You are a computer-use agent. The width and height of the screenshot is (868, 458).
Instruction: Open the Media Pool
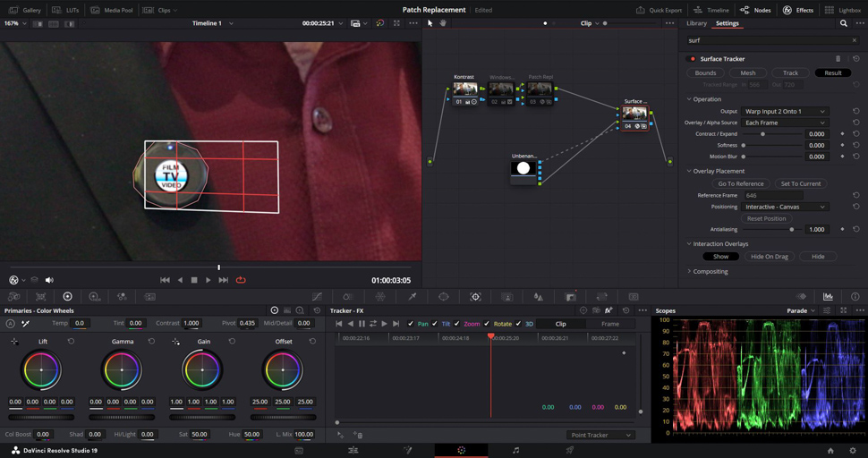pyautogui.click(x=113, y=10)
